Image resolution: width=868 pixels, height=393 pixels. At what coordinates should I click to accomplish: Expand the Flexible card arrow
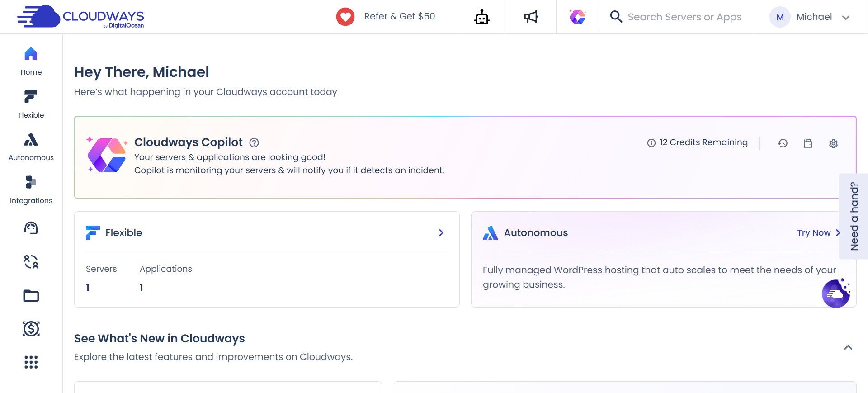441,232
